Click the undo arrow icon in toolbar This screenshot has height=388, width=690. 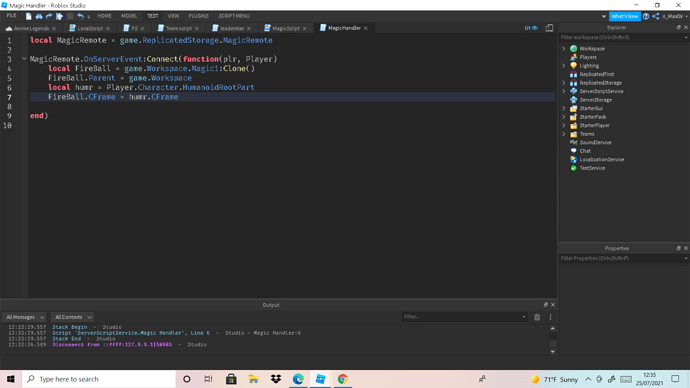click(80, 16)
